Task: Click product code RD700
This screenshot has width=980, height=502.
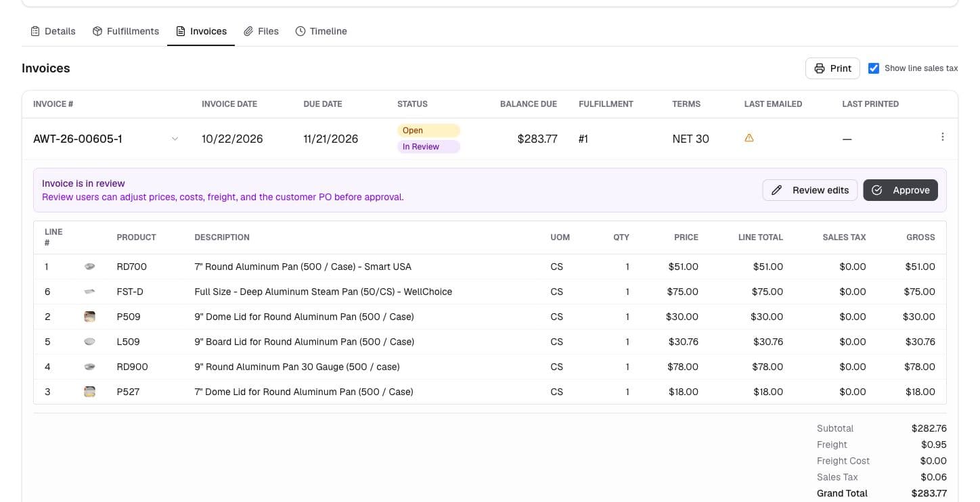Action: pyautogui.click(x=132, y=267)
